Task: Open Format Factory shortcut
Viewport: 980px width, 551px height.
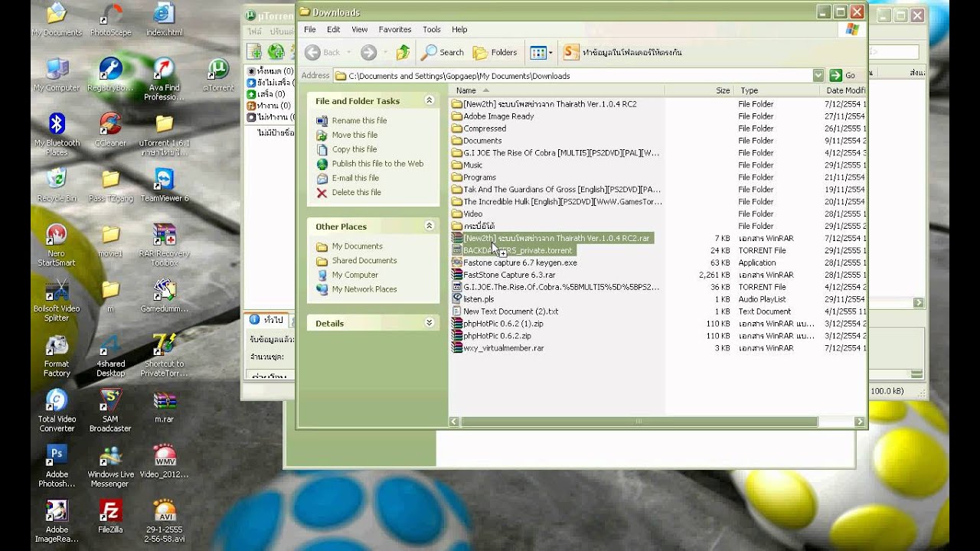Action: (57, 355)
